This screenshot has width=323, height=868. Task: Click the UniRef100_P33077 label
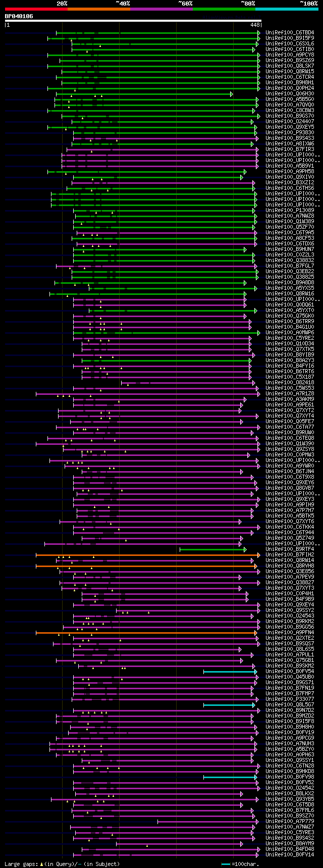click(x=290, y=699)
